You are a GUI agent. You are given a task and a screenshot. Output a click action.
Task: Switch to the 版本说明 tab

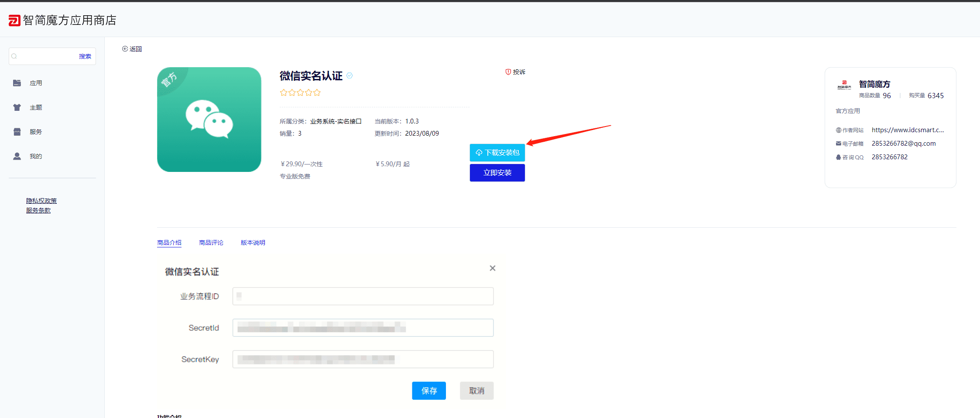(x=253, y=243)
